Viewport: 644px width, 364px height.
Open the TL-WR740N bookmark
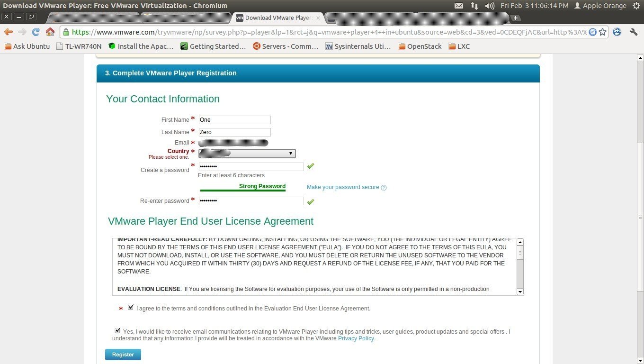tap(79, 46)
